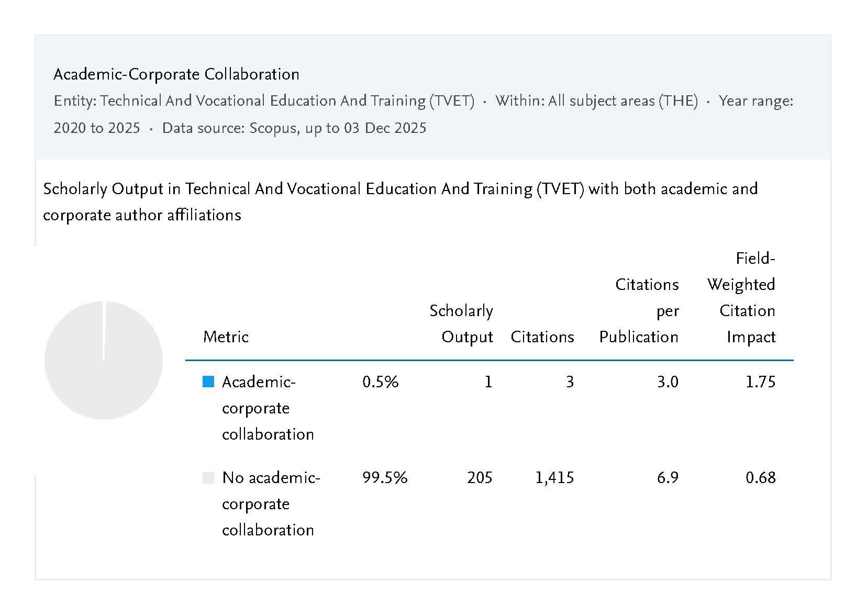Click the 0.5% percentage value
Screen dimensions: 867x616
[x=380, y=382]
